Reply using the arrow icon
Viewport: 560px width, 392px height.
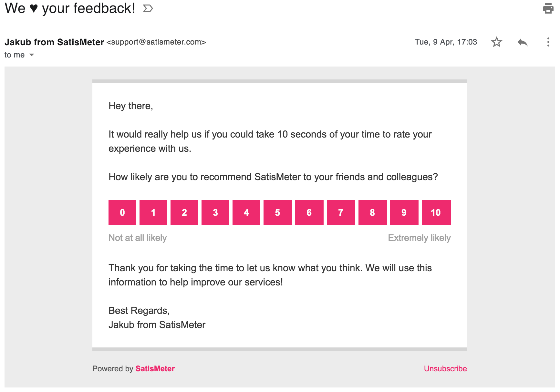coord(522,42)
